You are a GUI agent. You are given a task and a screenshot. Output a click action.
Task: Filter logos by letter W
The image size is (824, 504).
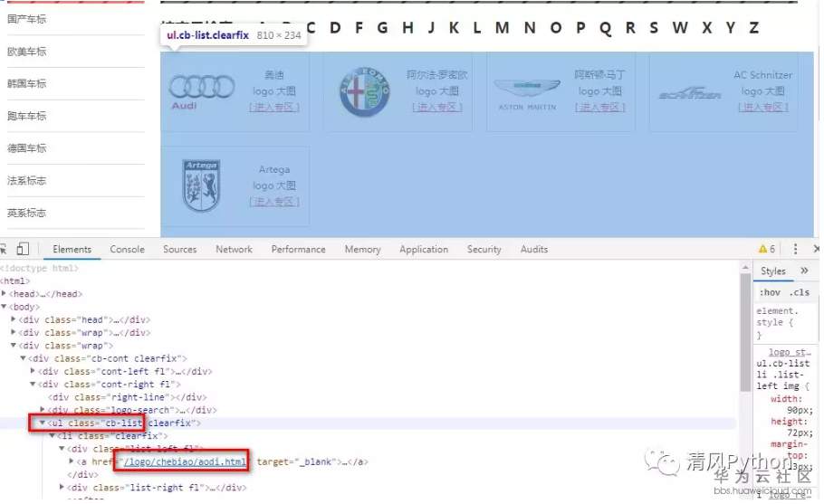[x=680, y=28]
